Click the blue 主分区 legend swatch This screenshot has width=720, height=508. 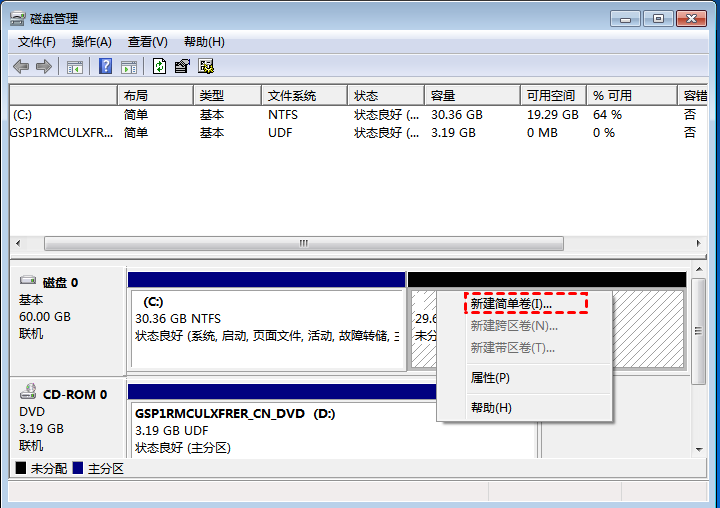78,468
